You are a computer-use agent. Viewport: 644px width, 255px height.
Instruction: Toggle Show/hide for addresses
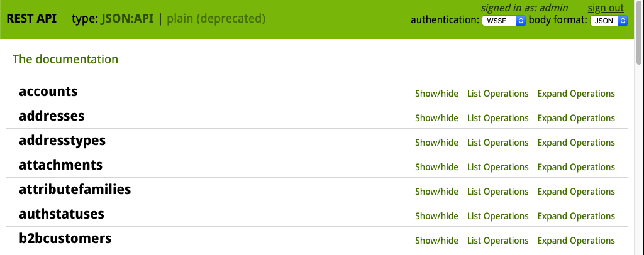pyautogui.click(x=436, y=118)
